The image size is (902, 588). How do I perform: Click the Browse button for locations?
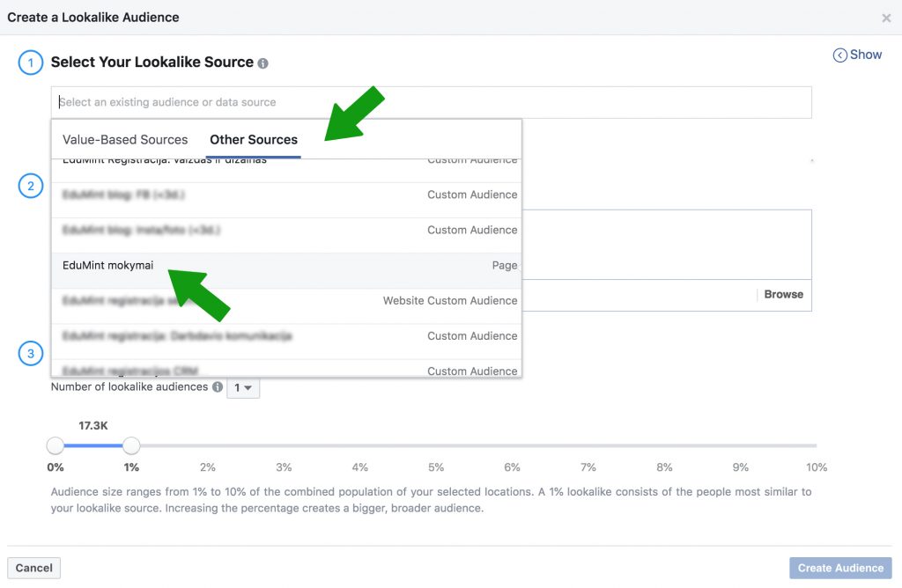[783, 295]
